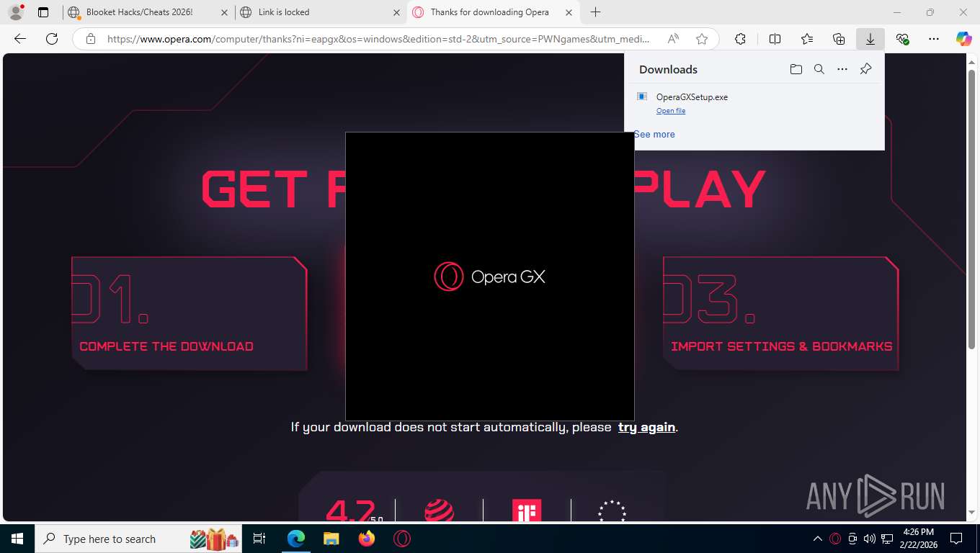Launch Copilot from the toolbar

click(x=963, y=39)
